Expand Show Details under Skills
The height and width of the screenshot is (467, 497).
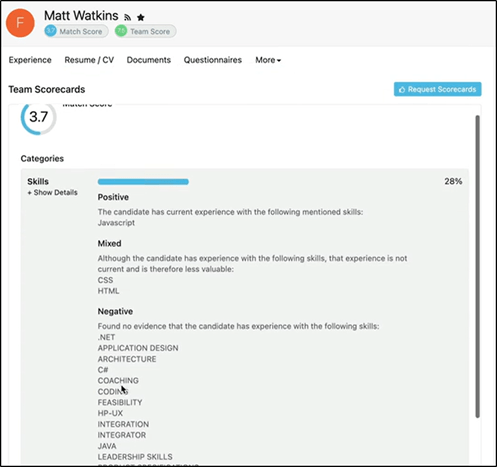tap(53, 193)
